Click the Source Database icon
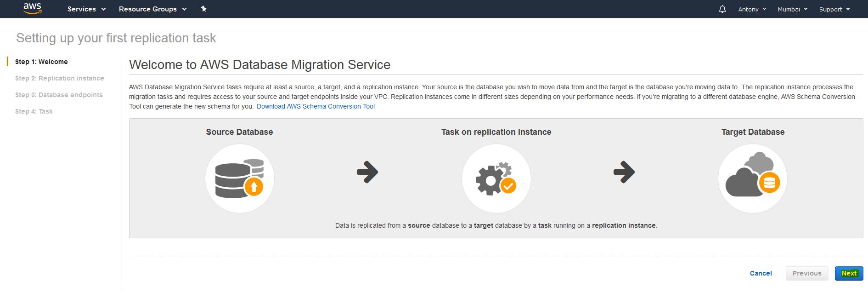The height and width of the screenshot is (299, 868). click(239, 178)
